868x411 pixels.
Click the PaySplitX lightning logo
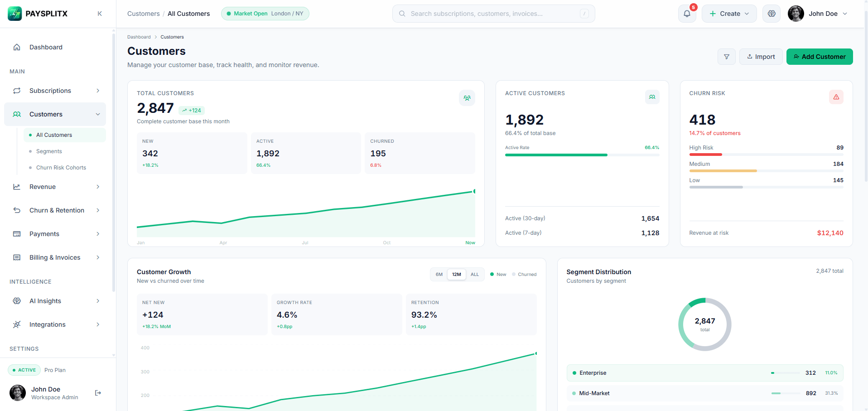[x=15, y=14]
